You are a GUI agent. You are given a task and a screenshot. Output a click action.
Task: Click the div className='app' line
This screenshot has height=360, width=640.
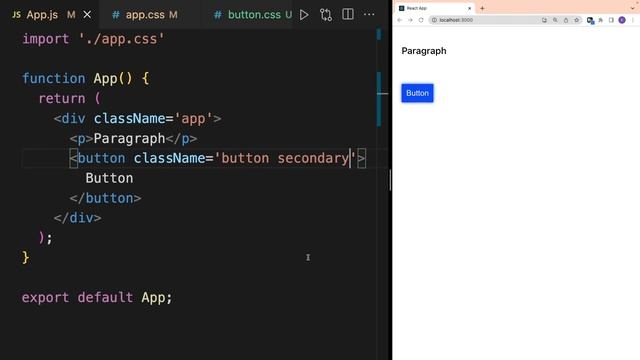[138, 119]
